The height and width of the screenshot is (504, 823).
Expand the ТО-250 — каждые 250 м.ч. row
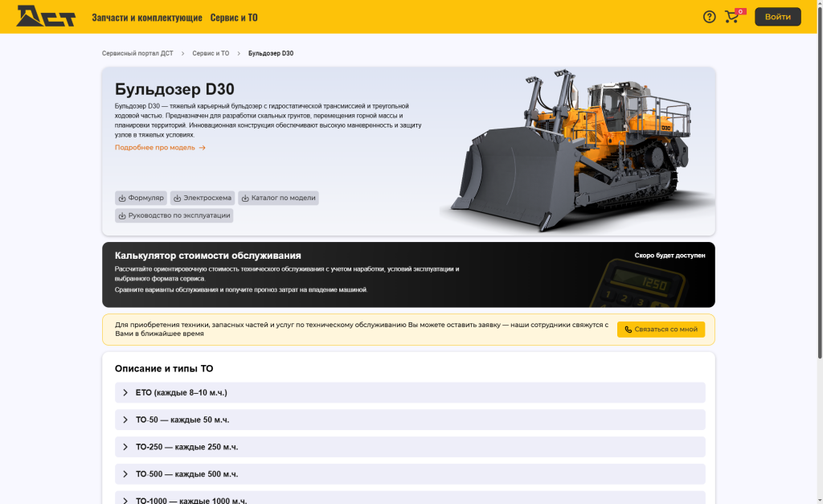click(x=410, y=447)
